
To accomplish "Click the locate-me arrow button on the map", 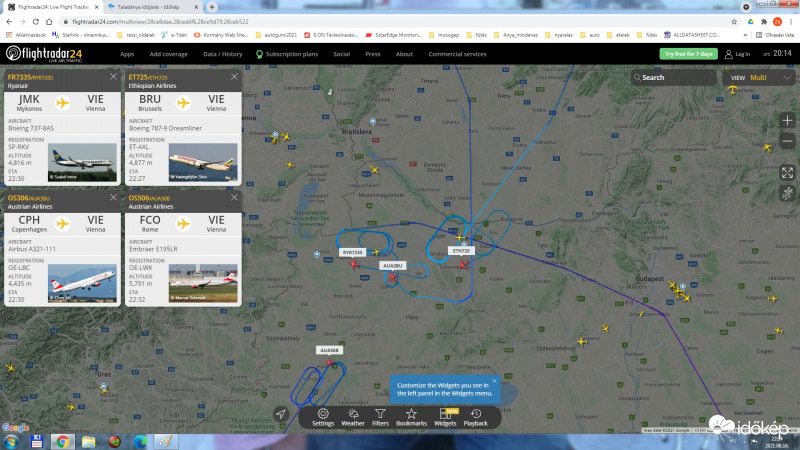I will tap(281, 414).
